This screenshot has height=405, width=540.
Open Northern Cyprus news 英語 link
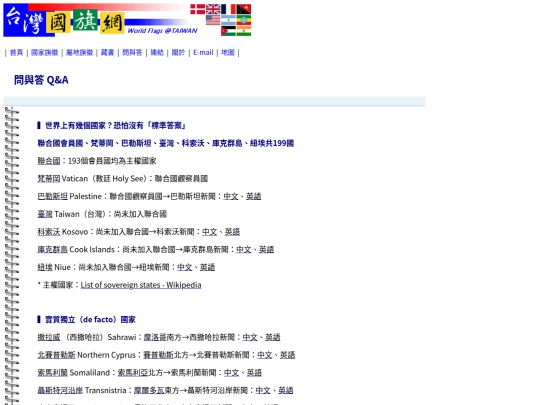tap(287, 355)
